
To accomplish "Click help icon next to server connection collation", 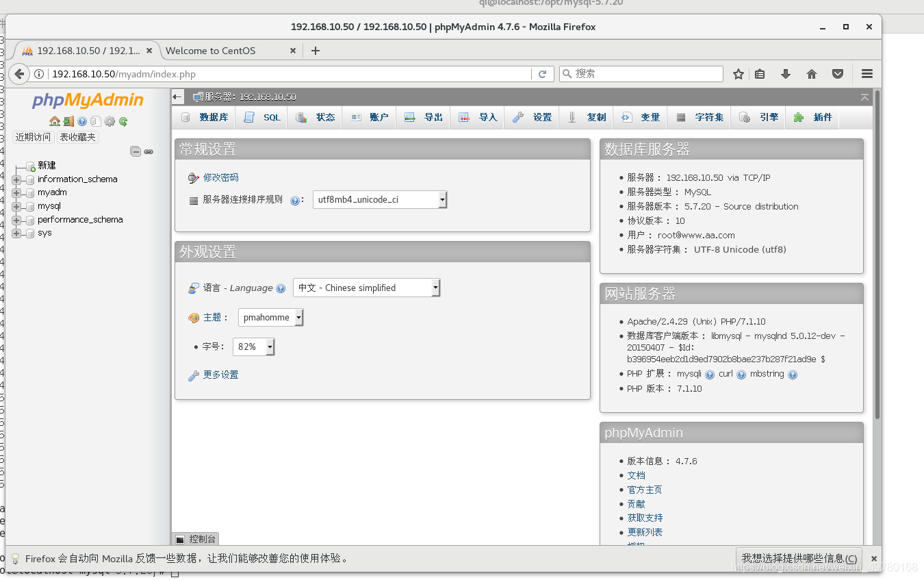I will 295,201.
